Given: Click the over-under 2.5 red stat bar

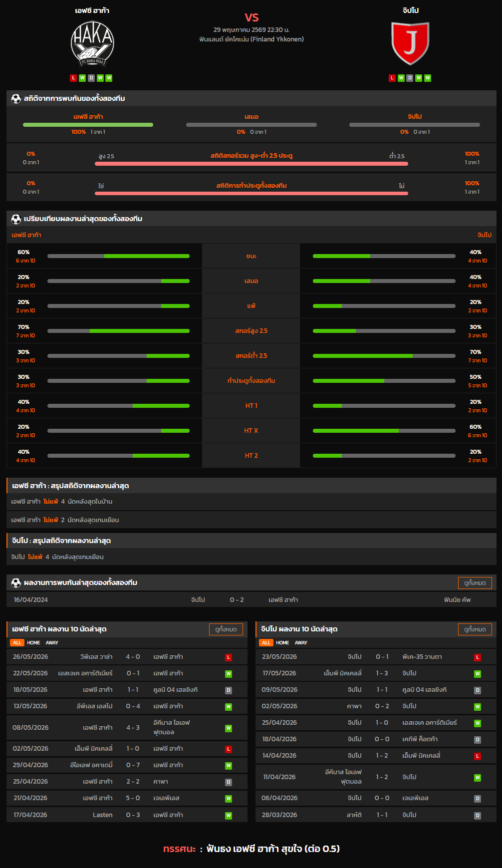Looking at the screenshot, I should point(251,164).
